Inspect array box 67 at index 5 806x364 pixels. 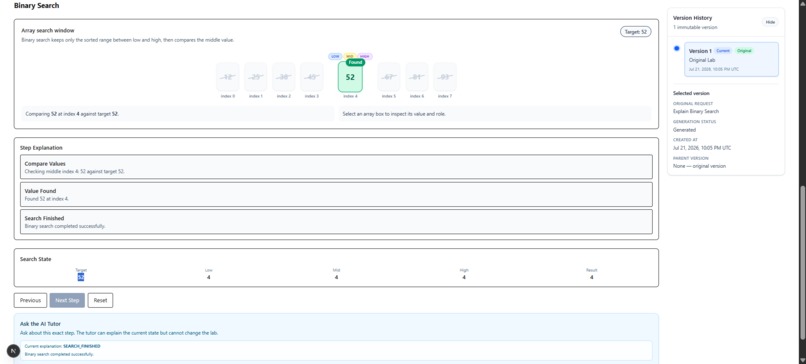click(389, 77)
